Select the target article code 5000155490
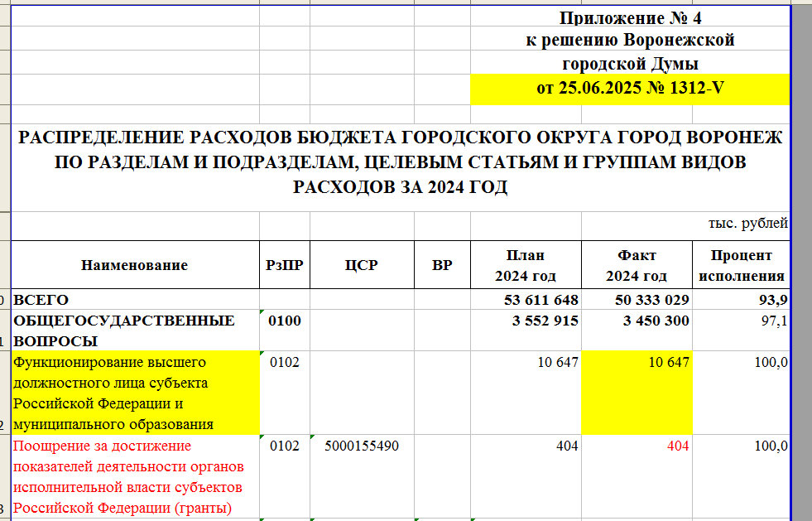This screenshot has height=521, width=812. (363, 446)
